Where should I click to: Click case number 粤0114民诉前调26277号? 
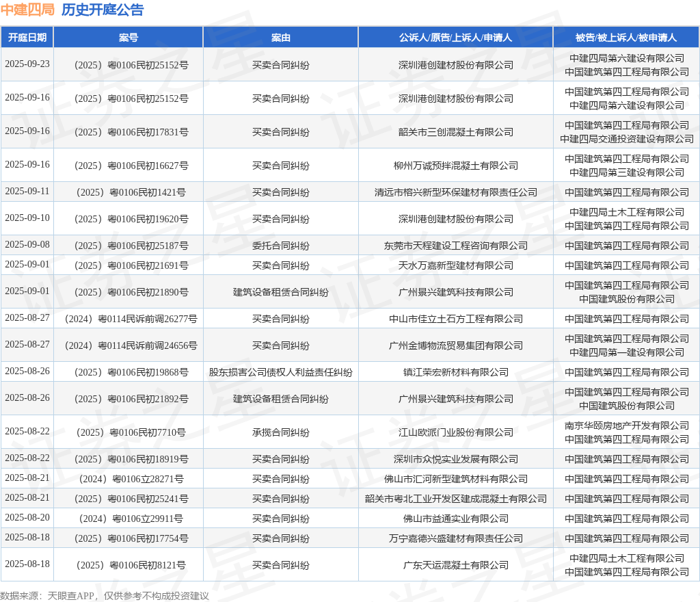click(x=148, y=319)
